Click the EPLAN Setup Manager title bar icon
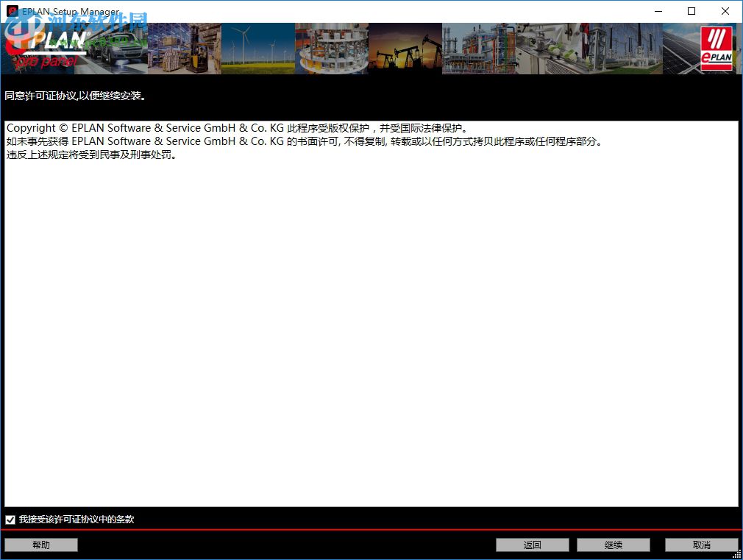 point(13,11)
